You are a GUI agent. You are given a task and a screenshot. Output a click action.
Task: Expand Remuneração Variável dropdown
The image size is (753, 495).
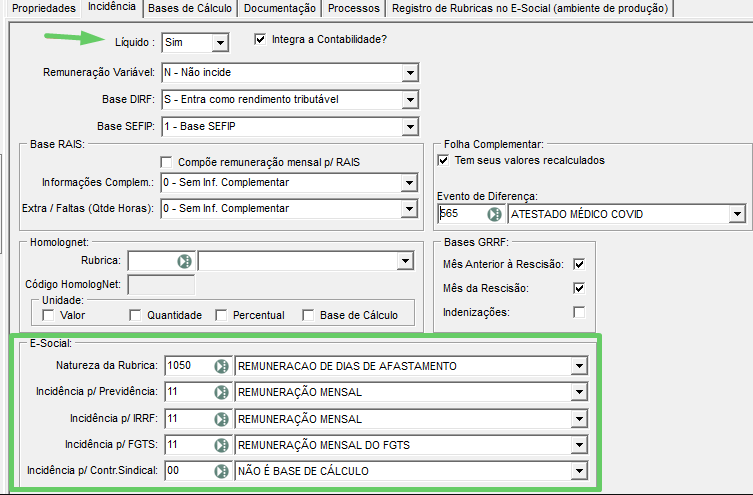click(x=410, y=73)
